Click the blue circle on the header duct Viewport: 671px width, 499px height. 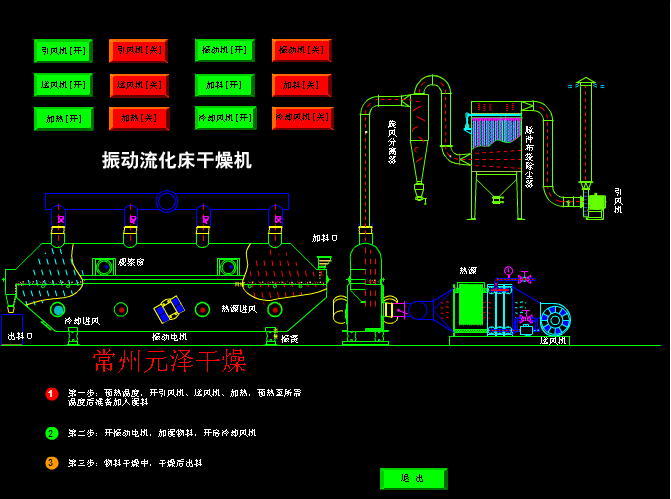point(167,201)
